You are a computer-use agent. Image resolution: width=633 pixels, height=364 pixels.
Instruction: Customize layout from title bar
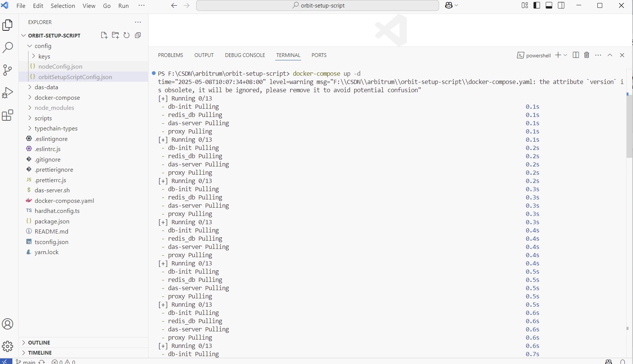click(525, 5)
